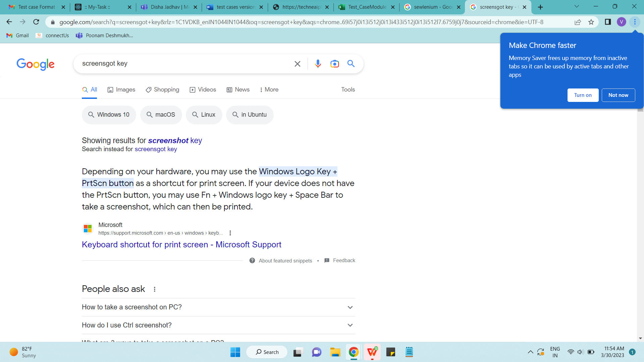Open the Chrome side panel

tap(608, 22)
